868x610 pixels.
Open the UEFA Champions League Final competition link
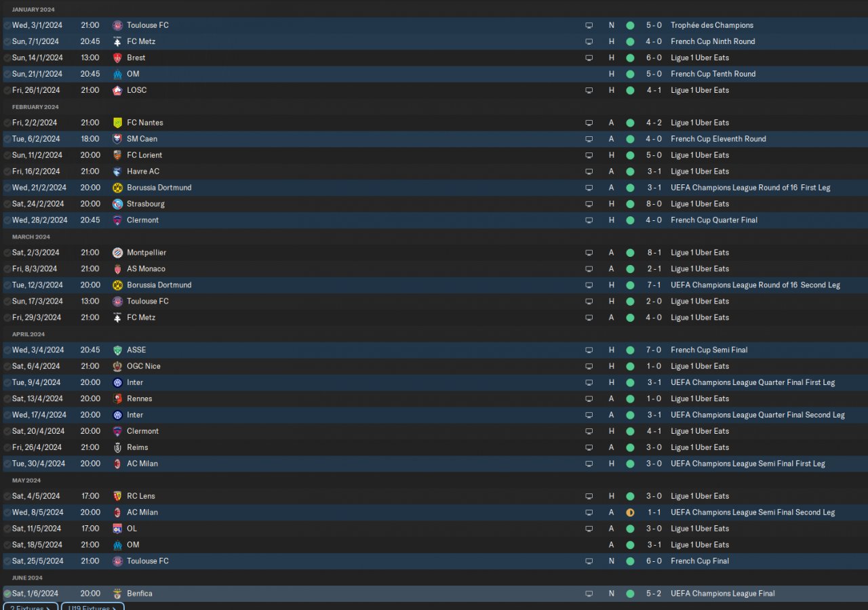723,594
